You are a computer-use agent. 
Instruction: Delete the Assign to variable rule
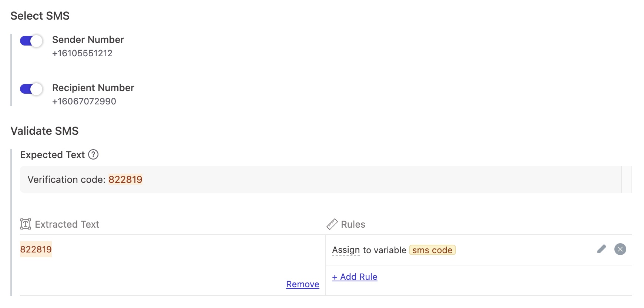620,249
